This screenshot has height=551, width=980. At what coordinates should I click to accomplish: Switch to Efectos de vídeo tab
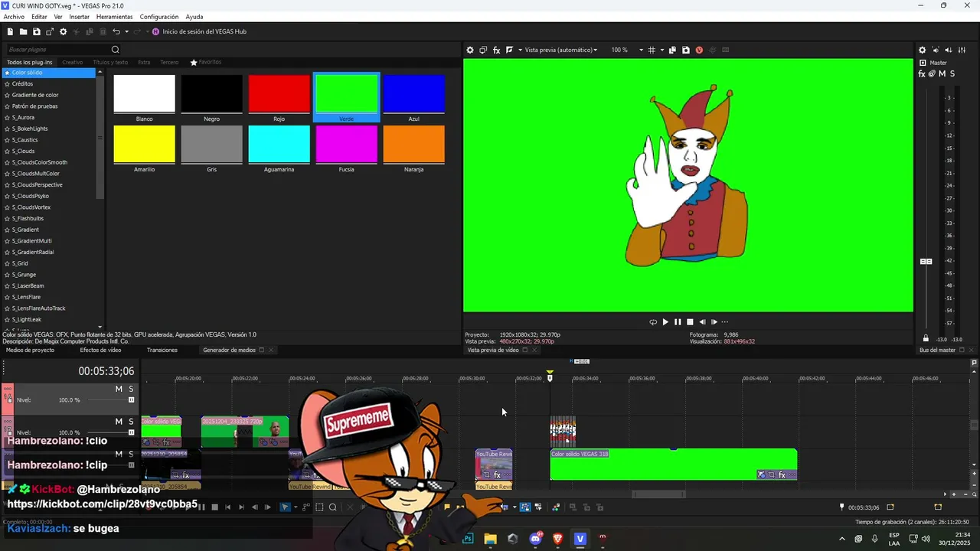click(x=100, y=350)
